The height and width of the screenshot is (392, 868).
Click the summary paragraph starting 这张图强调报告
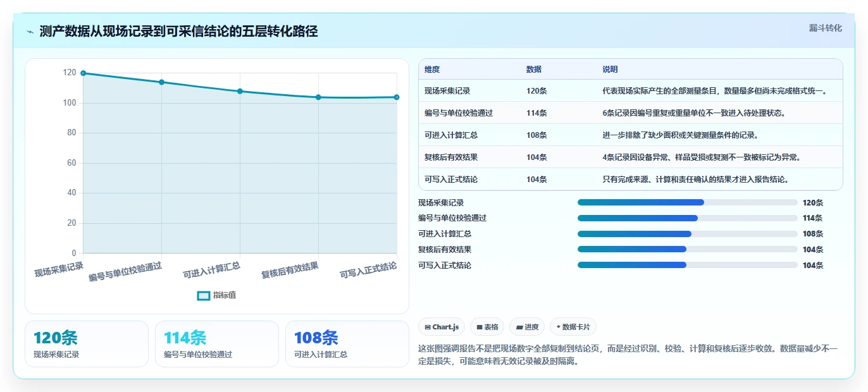[x=628, y=355]
